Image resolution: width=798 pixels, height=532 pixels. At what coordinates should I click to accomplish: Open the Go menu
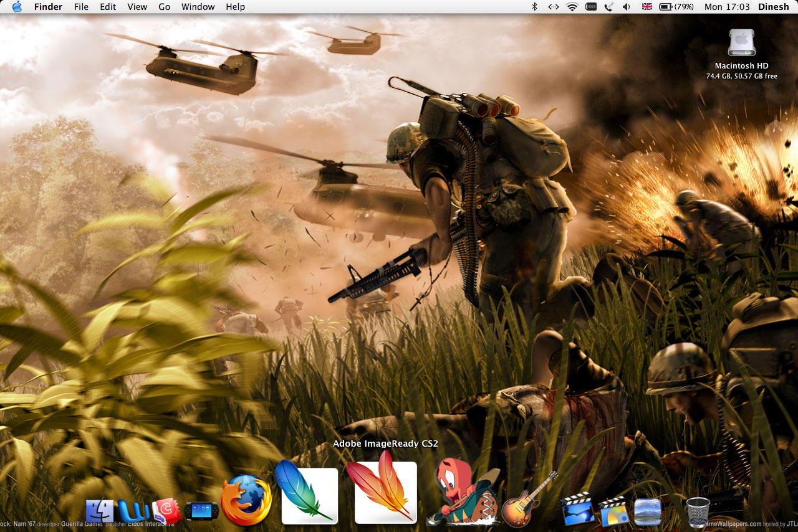(x=165, y=7)
